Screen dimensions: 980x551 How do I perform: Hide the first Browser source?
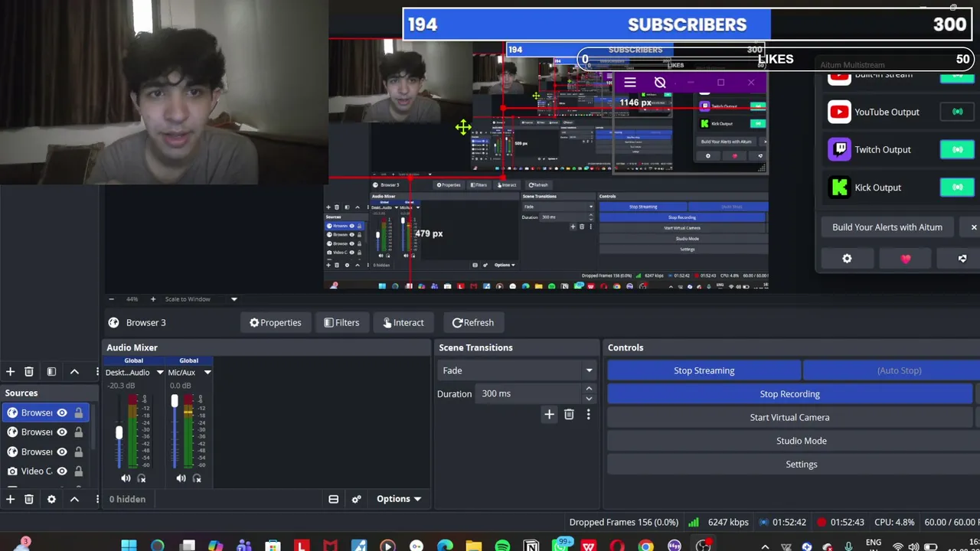point(62,412)
